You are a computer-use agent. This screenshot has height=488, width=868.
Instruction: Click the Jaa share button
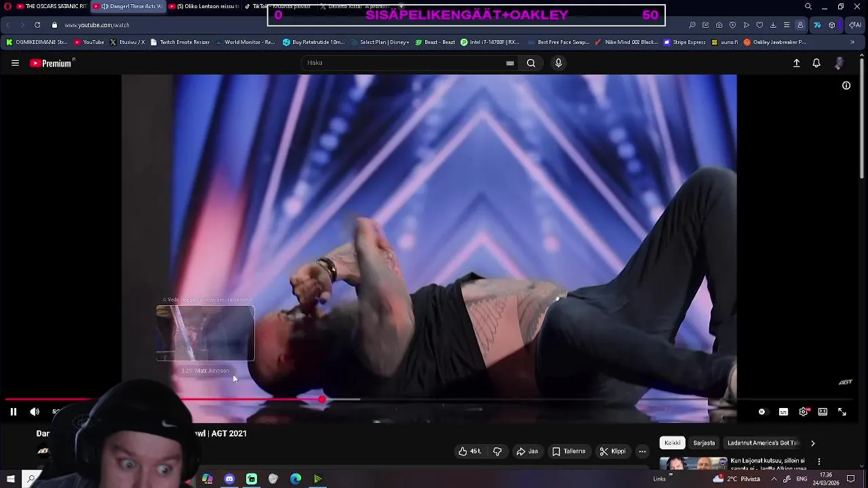pyautogui.click(x=527, y=451)
